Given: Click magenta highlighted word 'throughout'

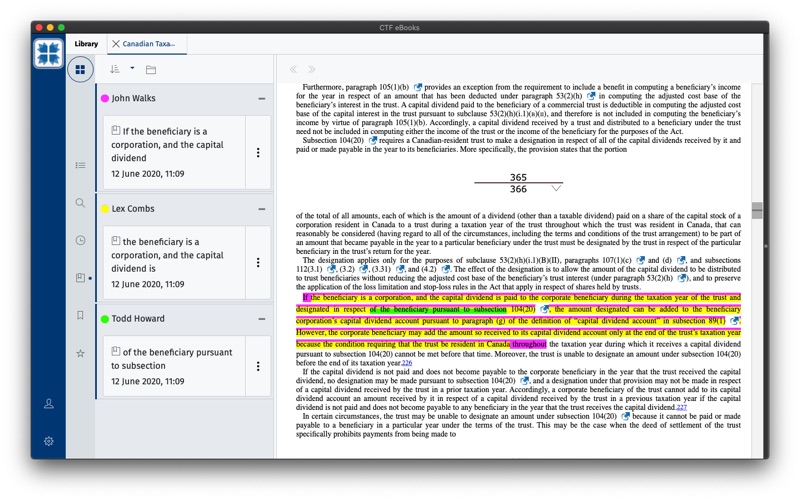Looking at the screenshot, I should tap(529, 344).
